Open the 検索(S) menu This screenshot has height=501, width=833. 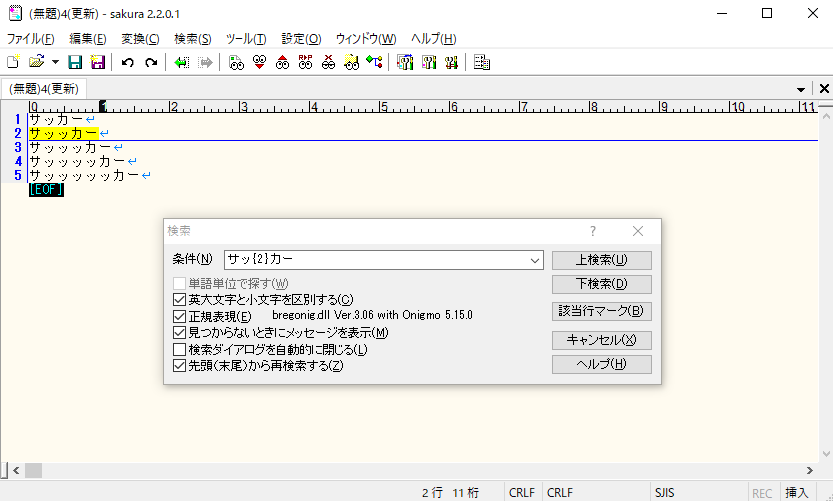pyautogui.click(x=192, y=39)
